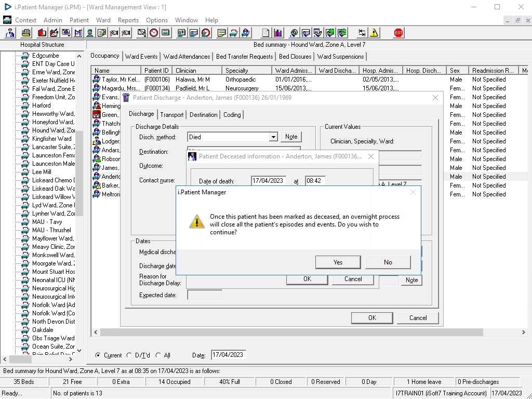Click the bed icon next to Kingfisher Ward
Viewport: 532px width, 399px height.
[25, 139]
